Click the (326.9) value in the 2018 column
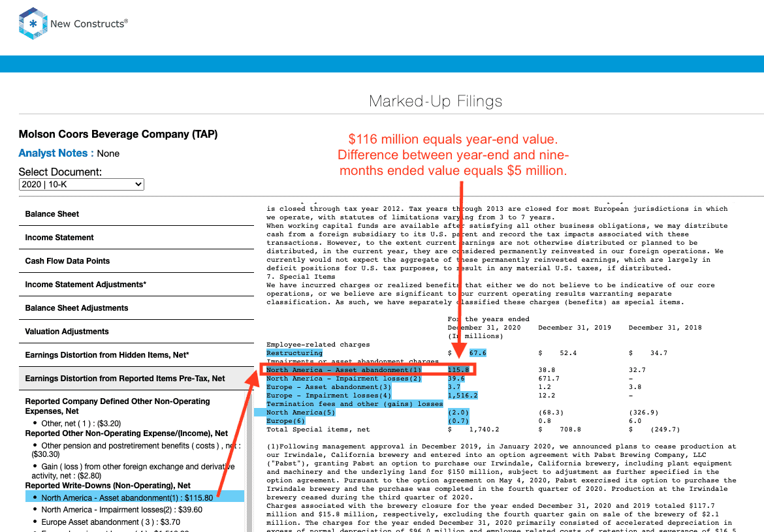This screenshot has height=532, width=764. pyautogui.click(x=644, y=413)
